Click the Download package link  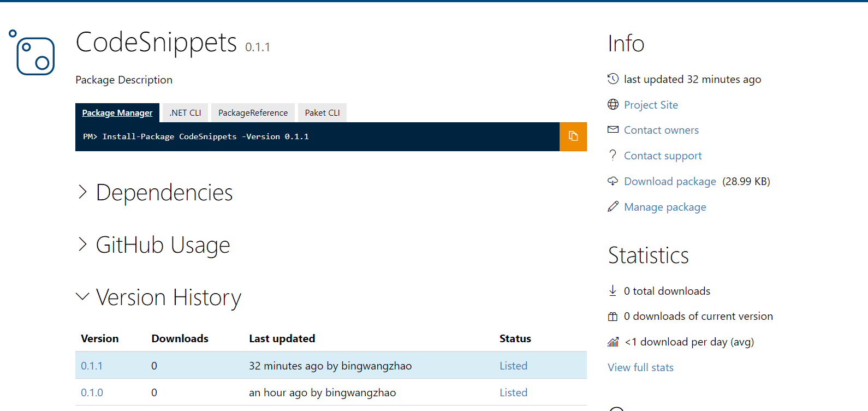[670, 181]
